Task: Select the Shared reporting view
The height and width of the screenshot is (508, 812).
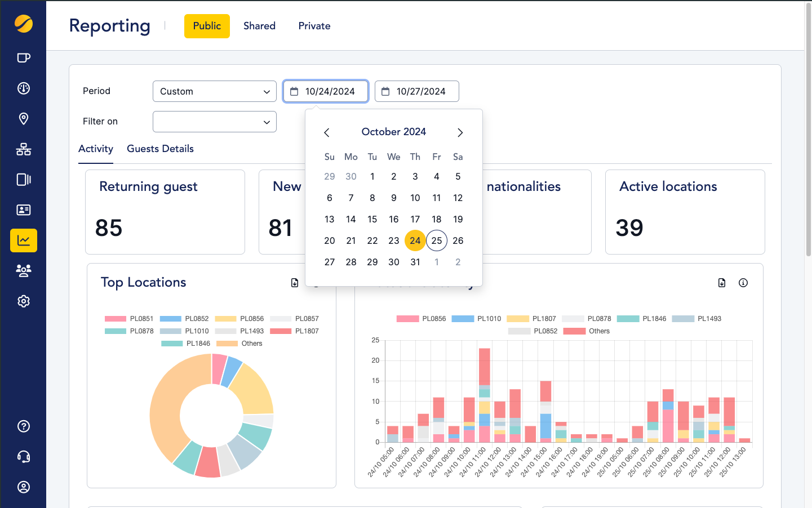Action: pyautogui.click(x=259, y=26)
